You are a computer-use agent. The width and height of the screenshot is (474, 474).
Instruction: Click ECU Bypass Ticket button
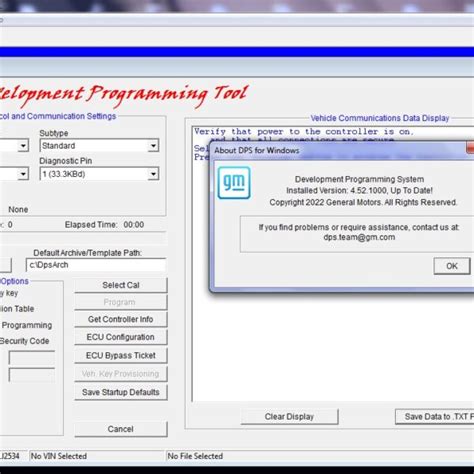click(x=121, y=355)
